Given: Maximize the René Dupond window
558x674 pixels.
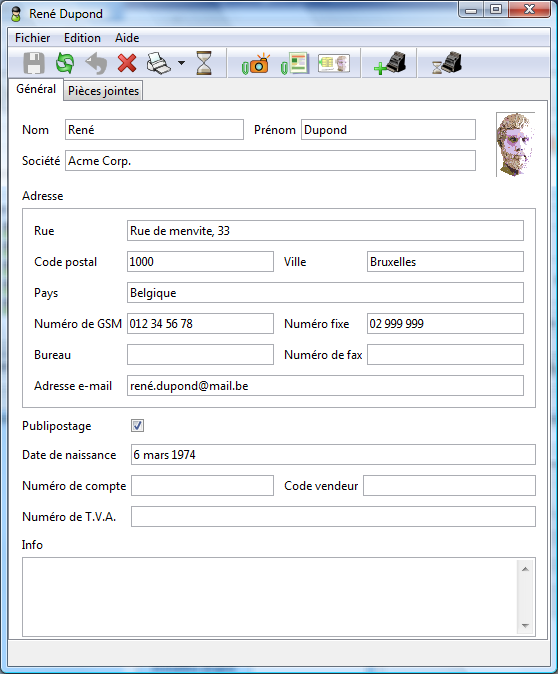Looking at the screenshot, I should click(x=496, y=9).
